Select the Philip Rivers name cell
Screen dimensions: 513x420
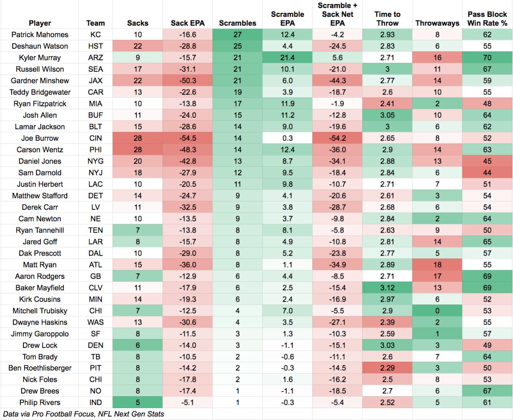pos(40,402)
